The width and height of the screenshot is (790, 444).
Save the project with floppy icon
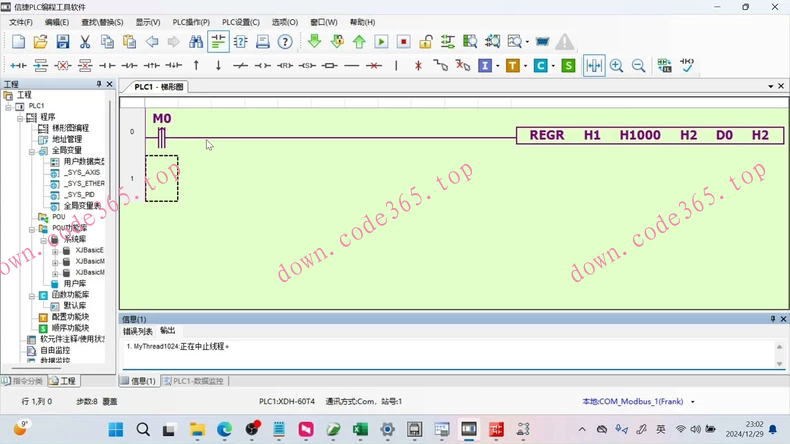(62, 41)
